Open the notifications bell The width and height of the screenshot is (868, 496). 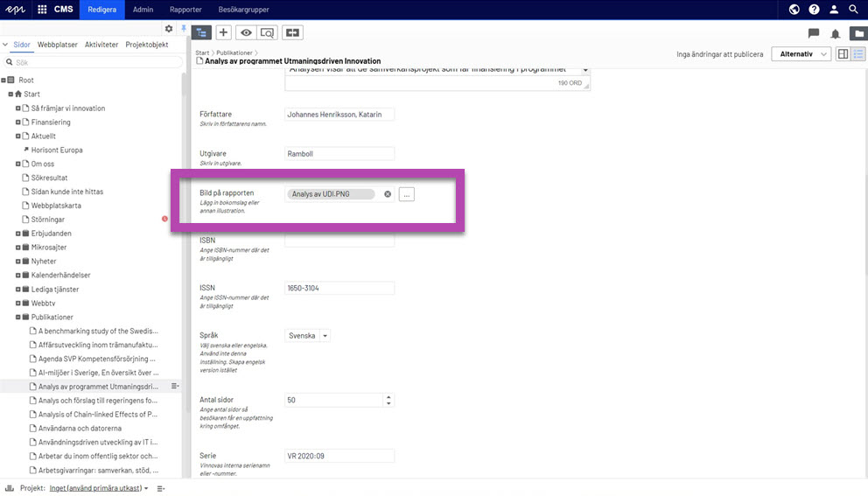coord(836,33)
